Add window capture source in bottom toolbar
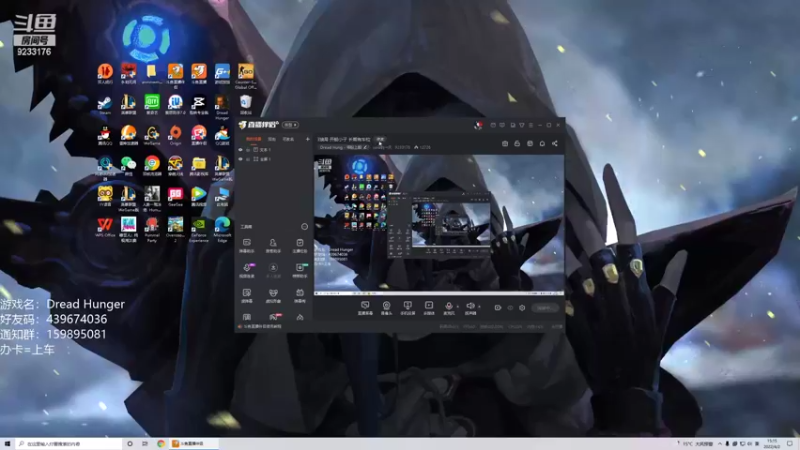This screenshot has width=800, height=450. click(407, 308)
